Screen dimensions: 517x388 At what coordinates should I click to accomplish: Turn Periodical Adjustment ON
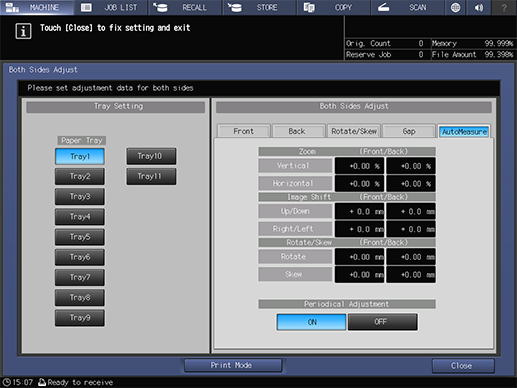[311, 322]
